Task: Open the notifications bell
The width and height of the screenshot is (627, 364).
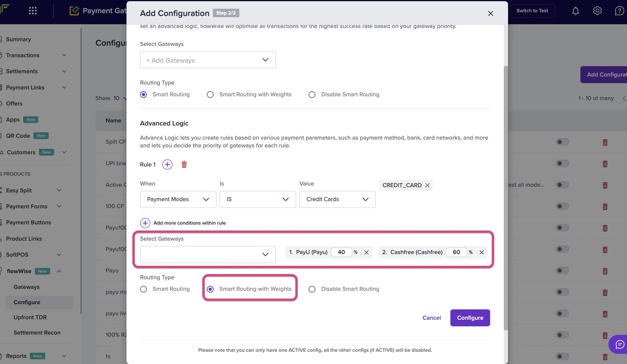Action: click(x=575, y=11)
